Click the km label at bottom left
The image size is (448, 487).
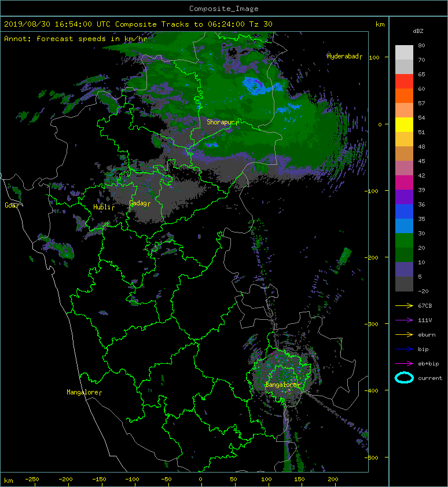click(x=9, y=481)
